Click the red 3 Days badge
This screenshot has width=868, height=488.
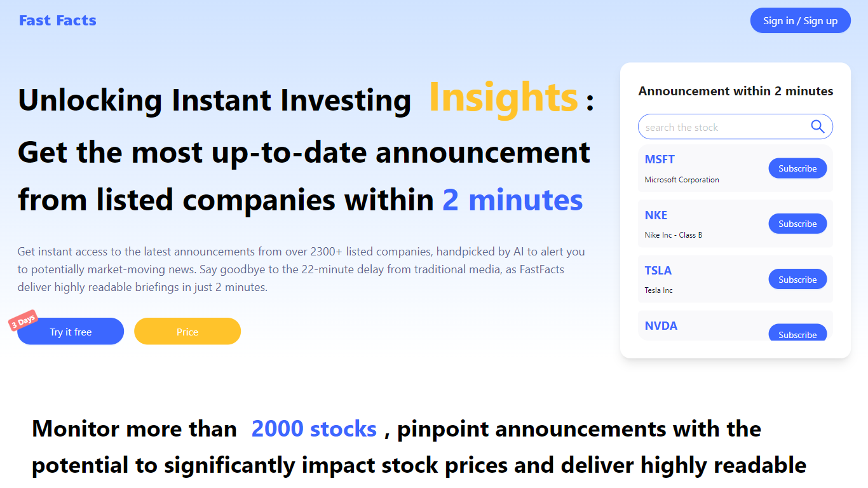click(x=23, y=321)
